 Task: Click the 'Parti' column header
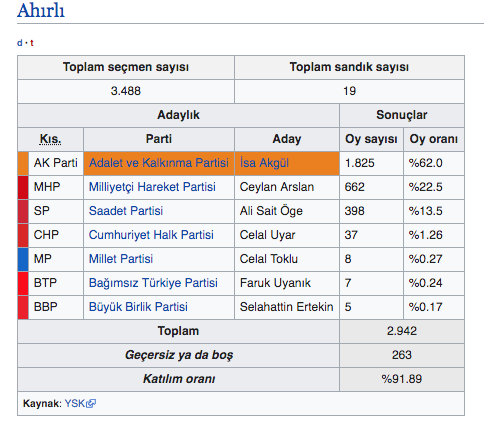pos(159,139)
